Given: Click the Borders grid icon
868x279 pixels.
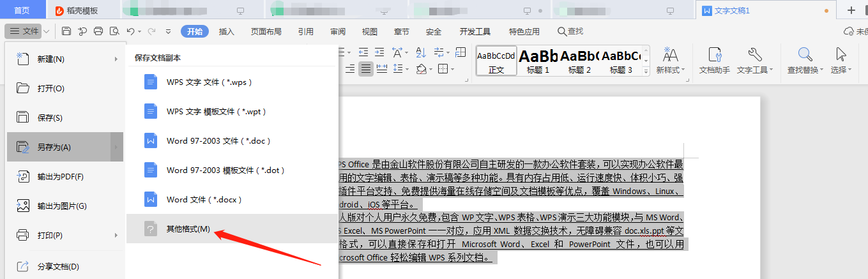Looking at the screenshot, I should 442,69.
